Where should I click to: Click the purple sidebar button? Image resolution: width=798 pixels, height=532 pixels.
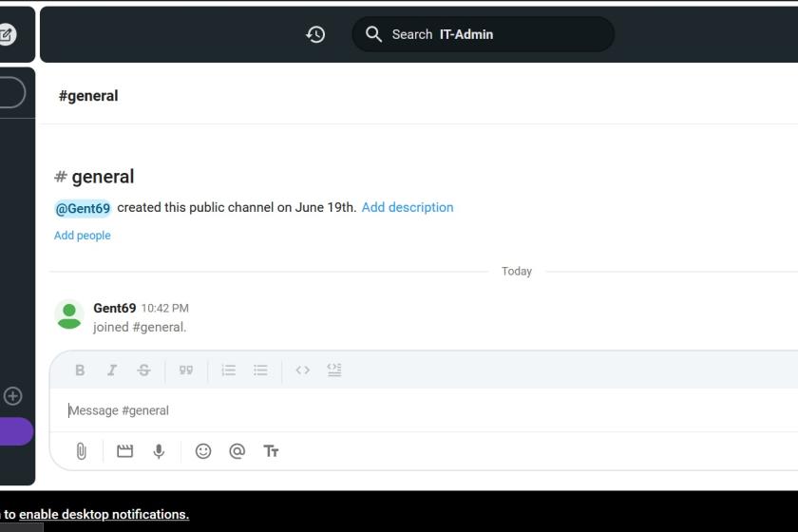point(16,431)
